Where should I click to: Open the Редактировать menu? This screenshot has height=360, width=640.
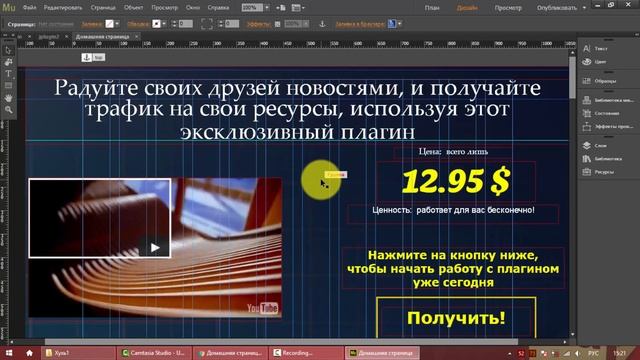(x=63, y=8)
